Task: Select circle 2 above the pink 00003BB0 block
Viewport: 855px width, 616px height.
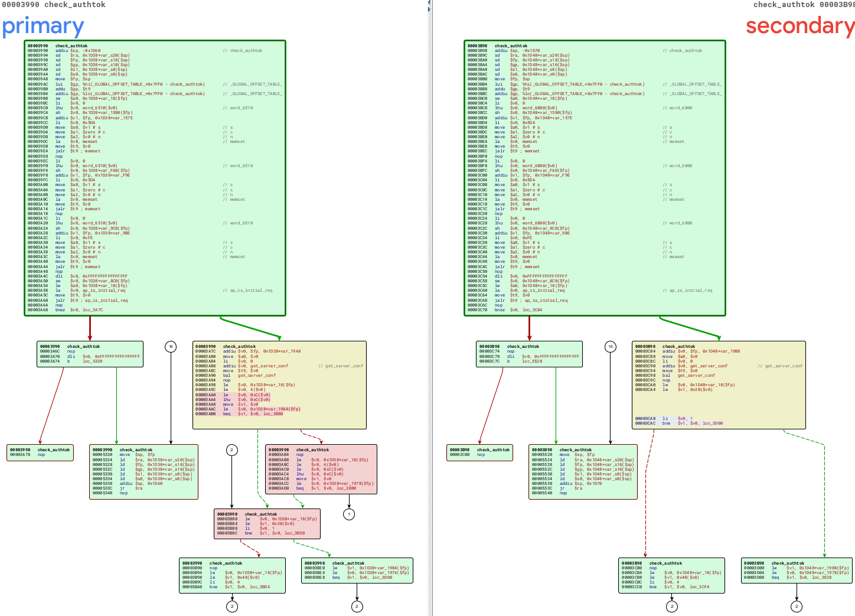Action: pos(231,450)
